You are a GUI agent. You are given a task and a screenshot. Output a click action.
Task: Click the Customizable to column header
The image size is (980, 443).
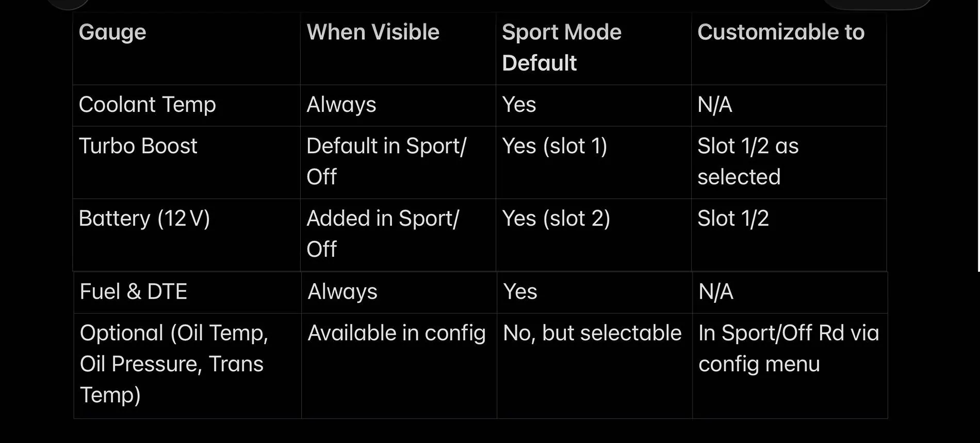tap(780, 32)
